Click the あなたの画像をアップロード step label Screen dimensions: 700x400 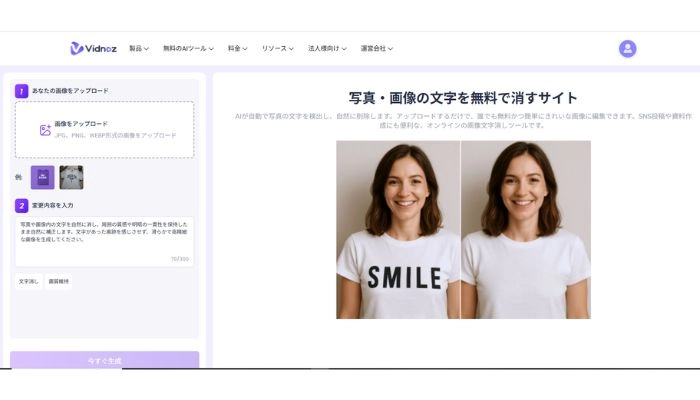coord(70,91)
